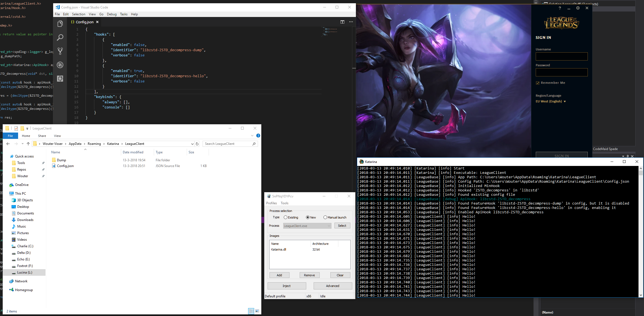Go up one folder with the up arrow
Screen dimensions: 644x316
click(x=28, y=144)
